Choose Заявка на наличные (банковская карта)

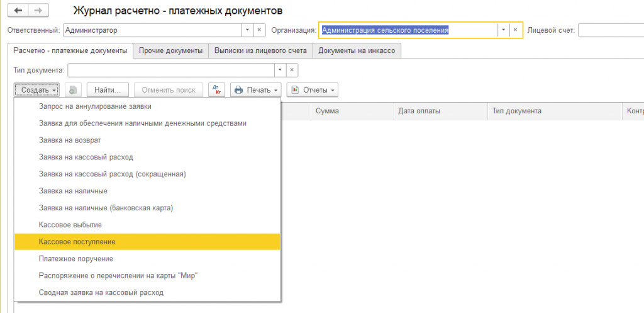(147, 208)
